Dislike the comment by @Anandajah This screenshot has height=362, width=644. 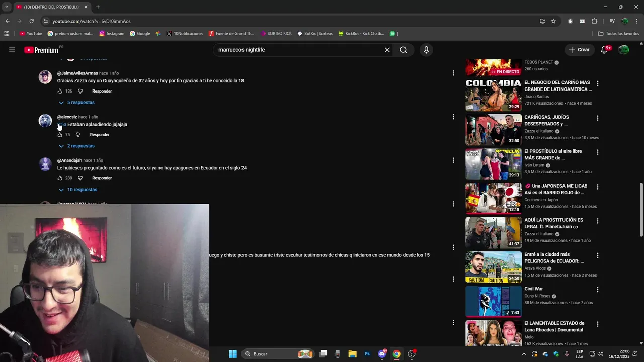tap(80, 178)
